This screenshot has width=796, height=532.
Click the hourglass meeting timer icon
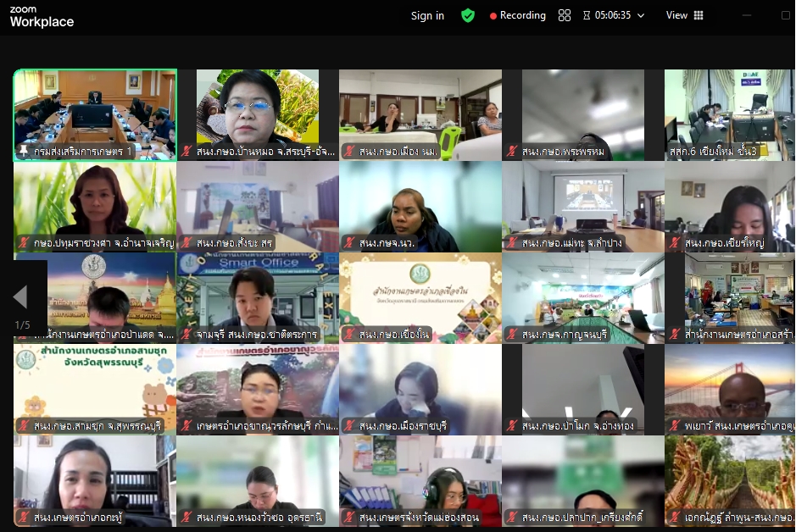pos(587,15)
